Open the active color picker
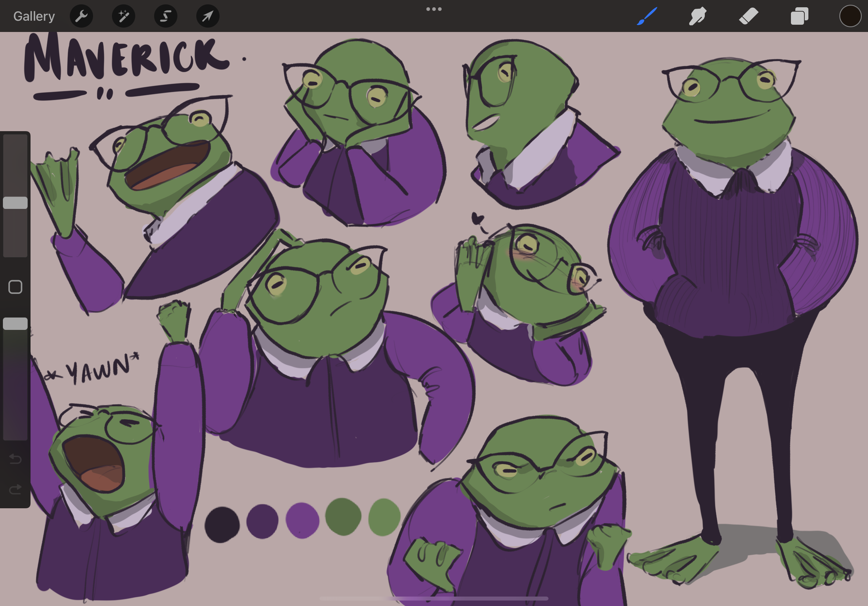This screenshot has width=868, height=606. [850, 16]
